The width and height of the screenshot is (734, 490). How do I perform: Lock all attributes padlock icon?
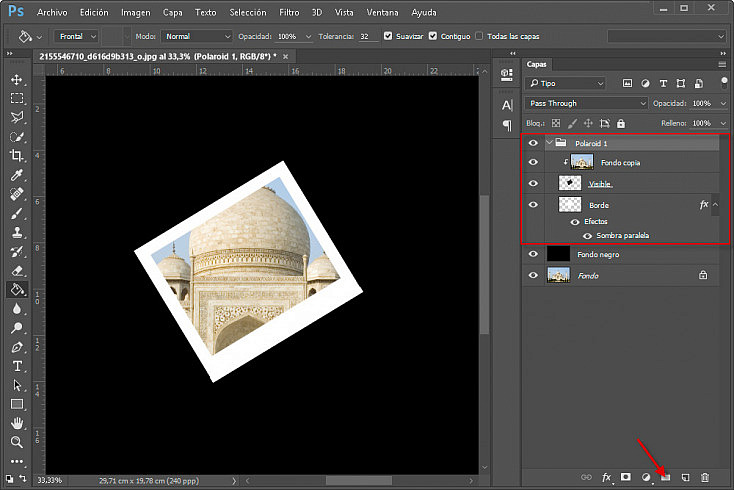click(x=621, y=124)
